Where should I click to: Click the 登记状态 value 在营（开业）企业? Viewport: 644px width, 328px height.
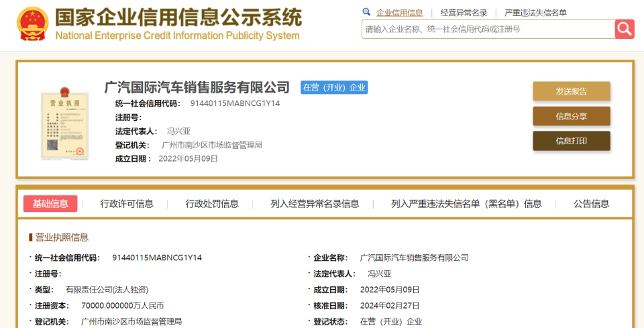pyautogui.click(x=391, y=322)
